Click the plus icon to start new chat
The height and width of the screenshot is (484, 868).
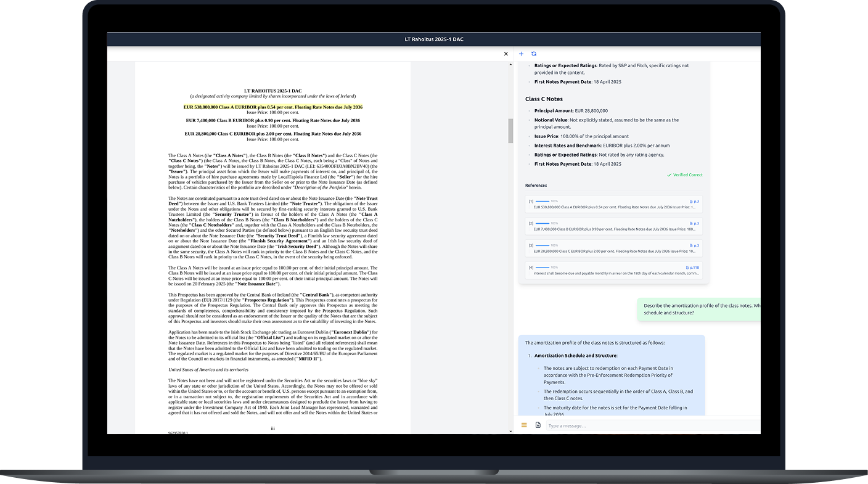pyautogui.click(x=521, y=54)
